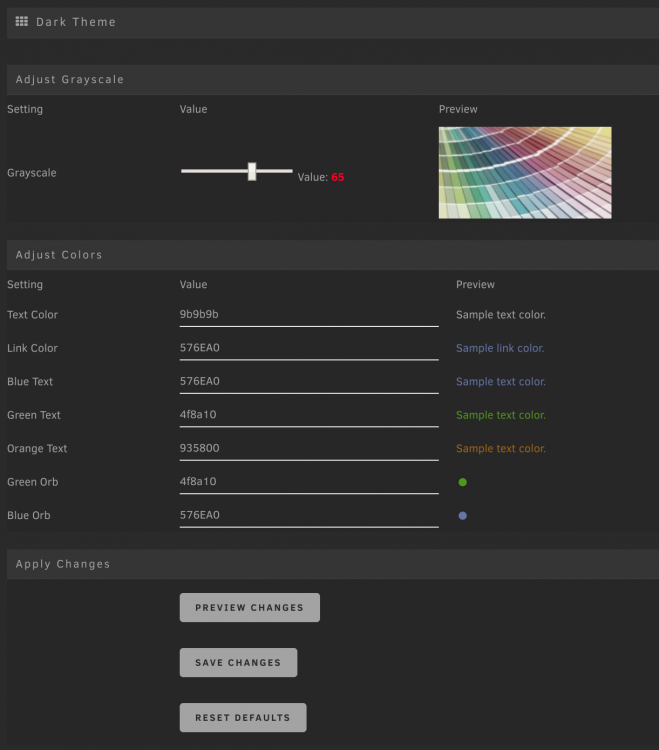Click the Link Color setting label
This screenshot has height=750, width=659.
pyautogui.click(x=32, y=348)
